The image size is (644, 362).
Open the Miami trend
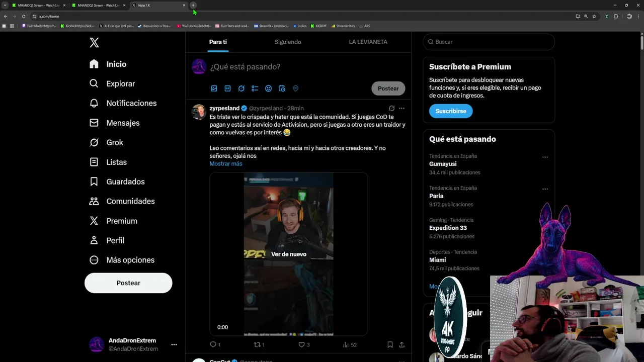coord(437,260)
